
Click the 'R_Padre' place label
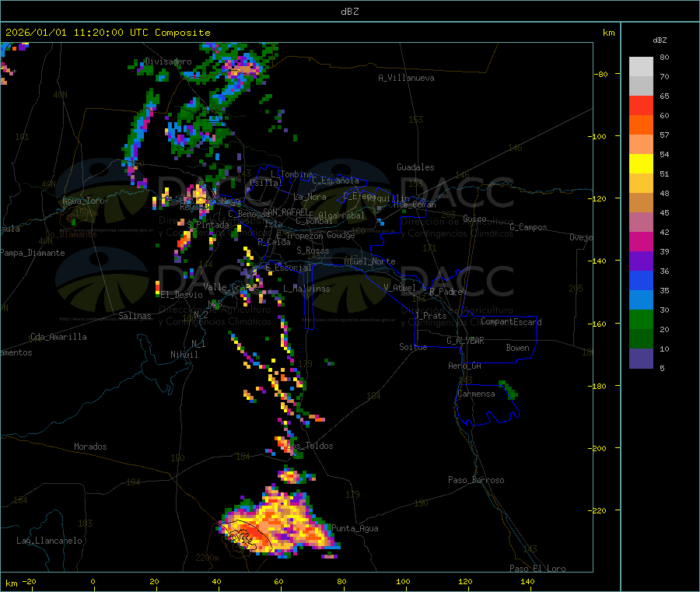(x=446, y=292)
